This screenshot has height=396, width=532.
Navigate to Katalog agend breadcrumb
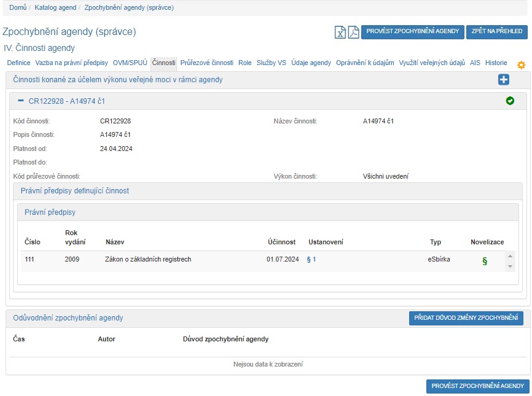coord(55,7)
